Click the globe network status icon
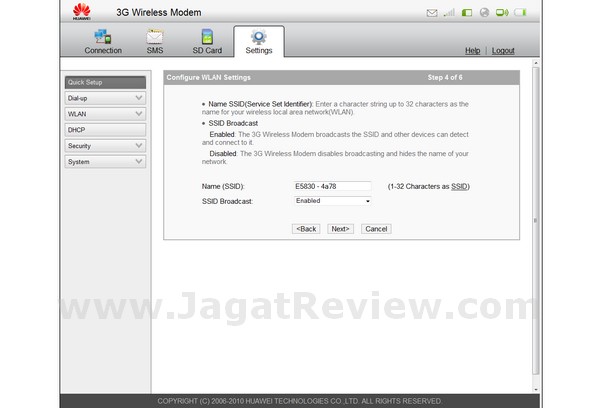Screen dimensions: 600x408 (484, 13)
